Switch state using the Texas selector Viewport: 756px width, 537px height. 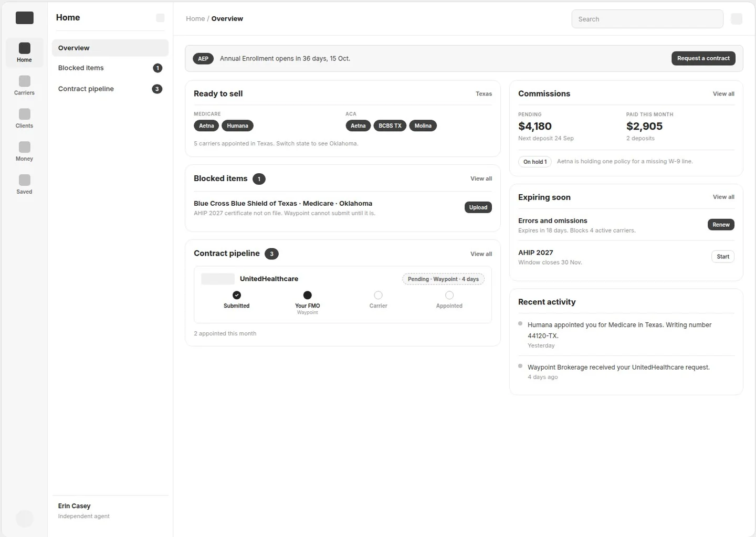[484, 93]
